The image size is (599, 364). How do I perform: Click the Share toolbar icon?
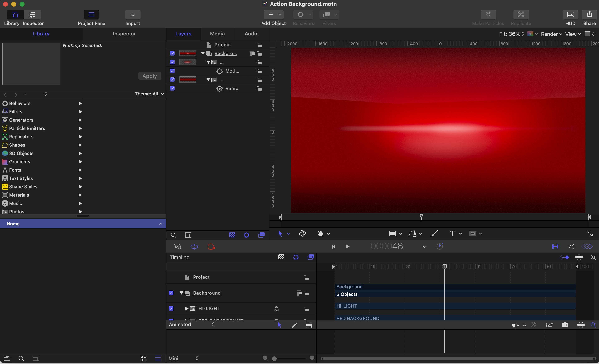coord(589,15)
